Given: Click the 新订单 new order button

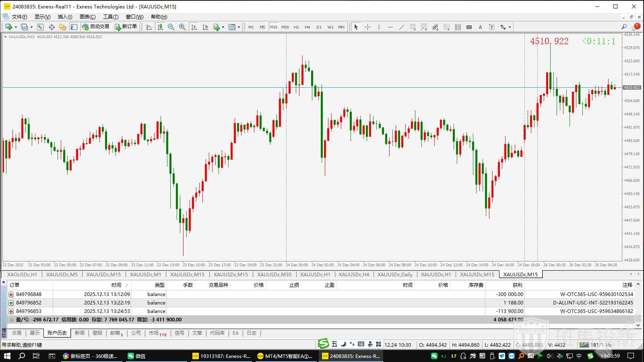Looking at the screenshot, I should pyautogui.click(x=126, y=27).
